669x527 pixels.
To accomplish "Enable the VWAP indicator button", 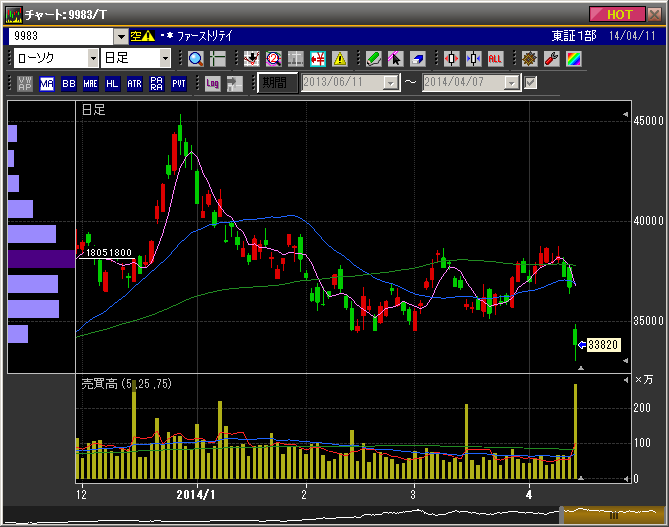I will pos(25,83).
